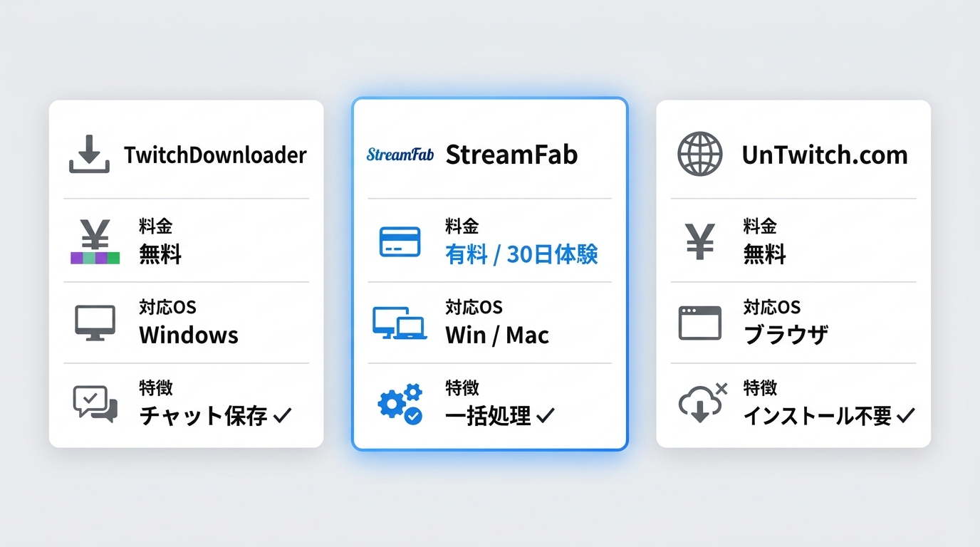980x547 pixels.
Task: Click 無料 in the UnTwitch.com card
Action: [x=764, y=254]
